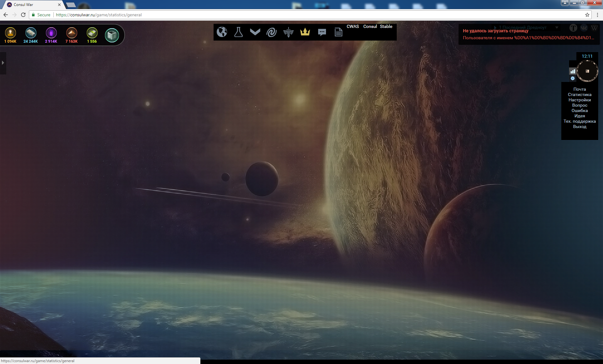Click the CWAS menu item
603x364 pixels.
click(352, 26)
